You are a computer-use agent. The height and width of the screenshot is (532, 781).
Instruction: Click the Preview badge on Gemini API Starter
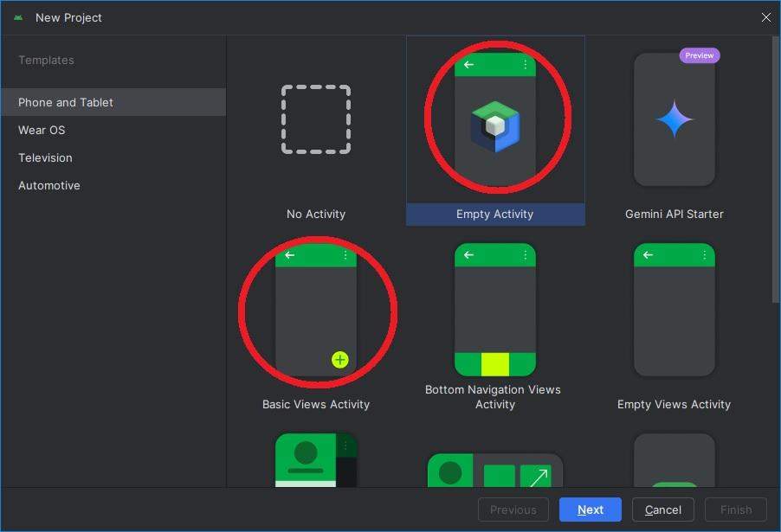(x=699, y=55)
